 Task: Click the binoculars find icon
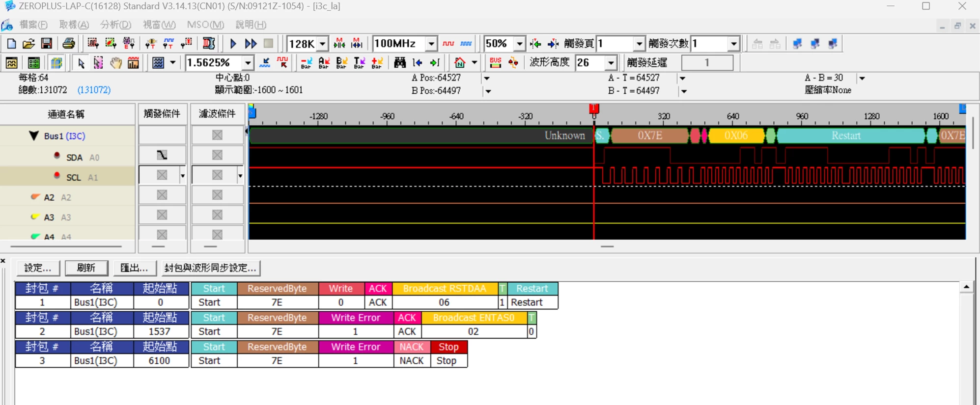pos(400,63)
